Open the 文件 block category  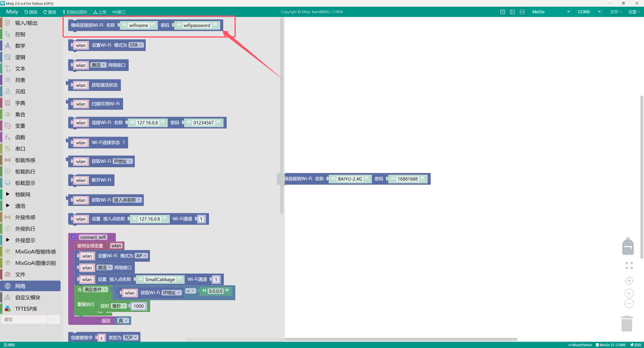tap(30, 275)
